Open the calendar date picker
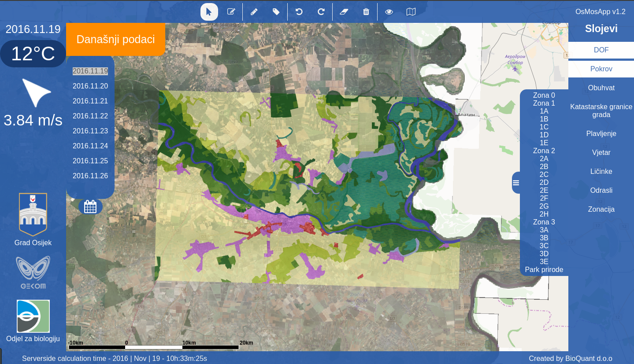 click(90, 206)
